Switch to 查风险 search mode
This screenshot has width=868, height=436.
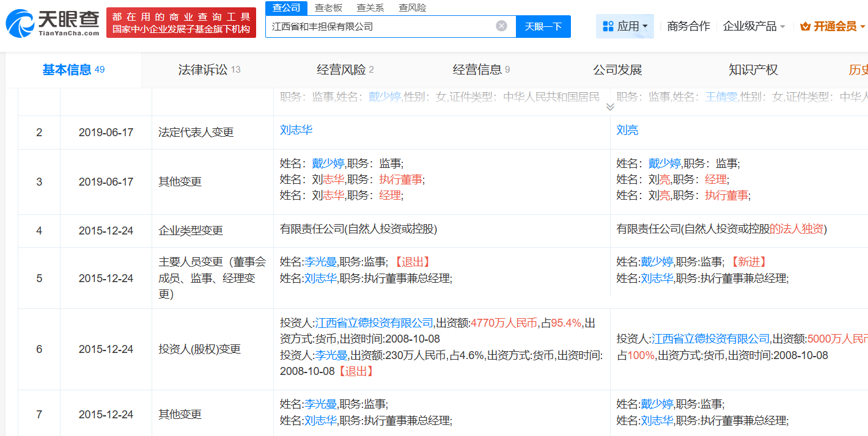pyautogui.click(x=412, y=7)
